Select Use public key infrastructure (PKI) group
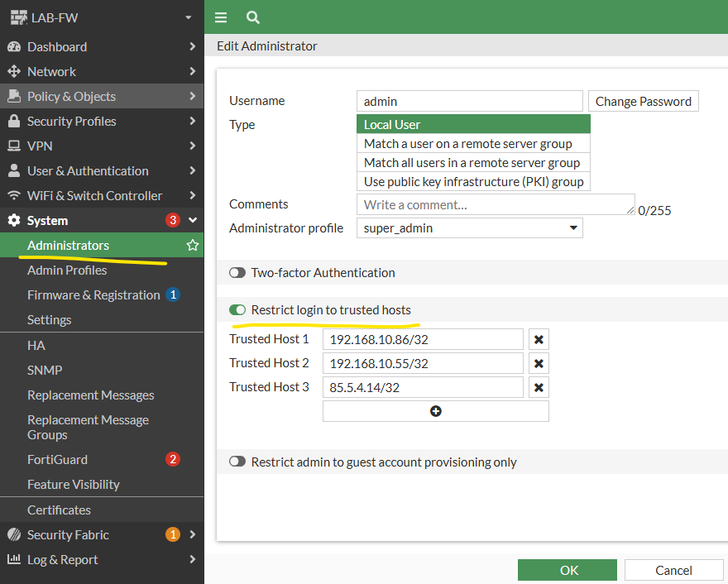This screenshot has height=584, width=728. tap(473, 181)
